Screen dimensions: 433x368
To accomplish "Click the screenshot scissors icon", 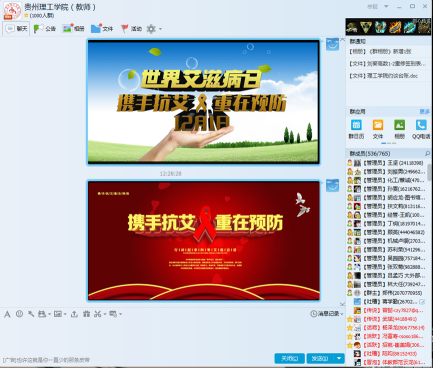I will pos(97,314).
